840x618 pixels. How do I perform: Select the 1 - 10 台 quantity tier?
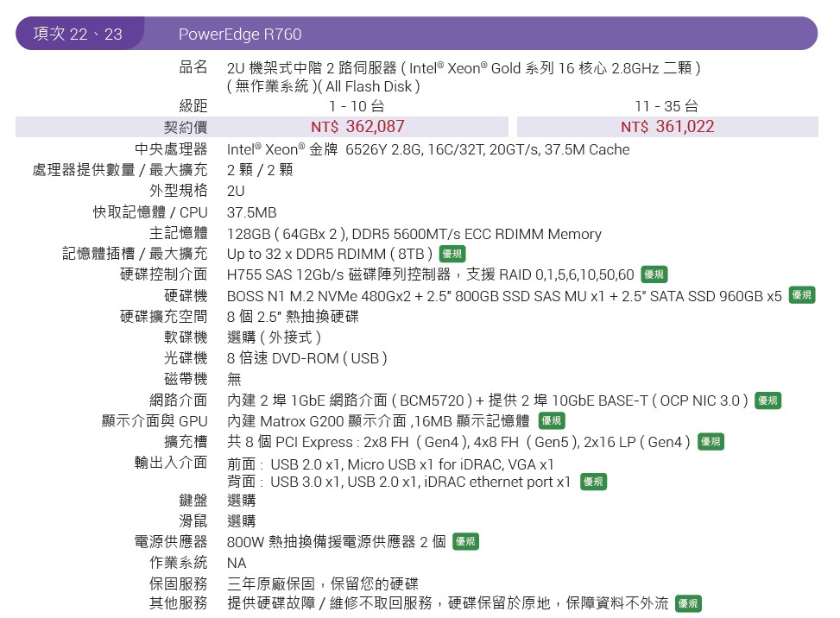pos(357,106)
